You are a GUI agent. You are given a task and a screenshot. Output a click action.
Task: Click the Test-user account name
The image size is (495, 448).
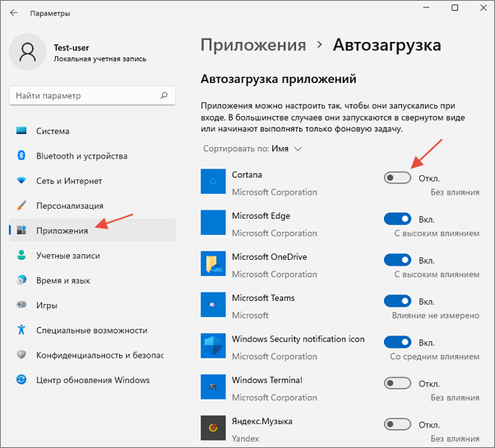pos(72,48)
